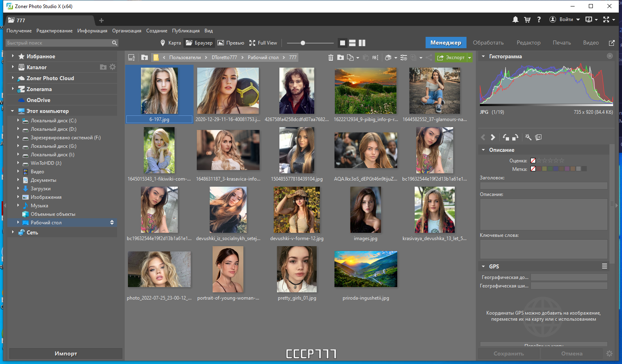Image resolution: width=622 pixels, height=364 pixels.
Task: Switch to single-column thumbnail layout
Action: tap(342, 43)
